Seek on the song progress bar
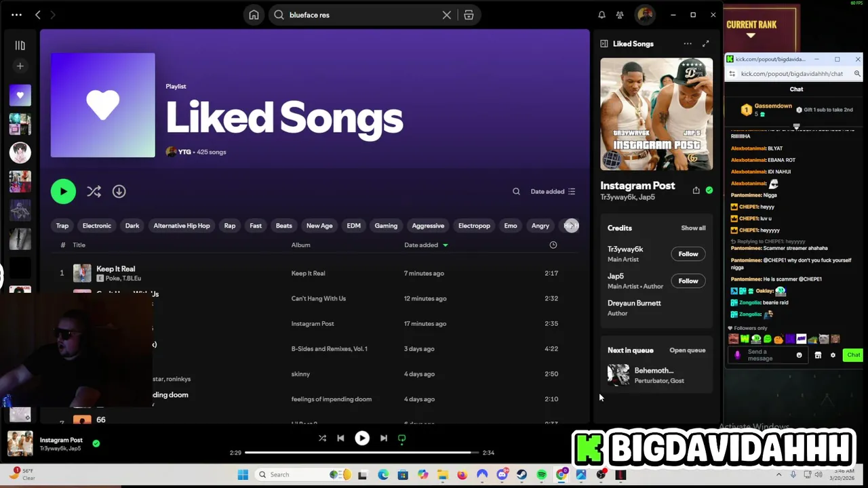The width and height of the screenshot is (868, 488). point(361,452)
